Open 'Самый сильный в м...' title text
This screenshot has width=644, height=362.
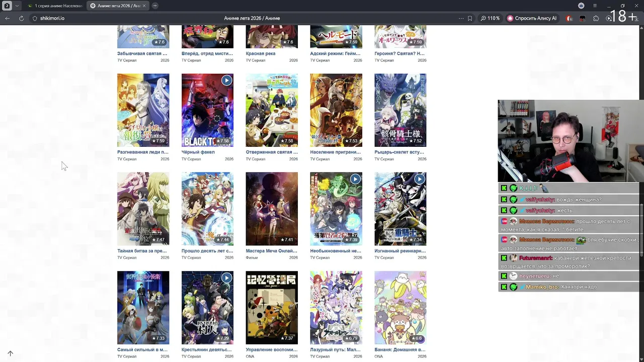(142, 349)
